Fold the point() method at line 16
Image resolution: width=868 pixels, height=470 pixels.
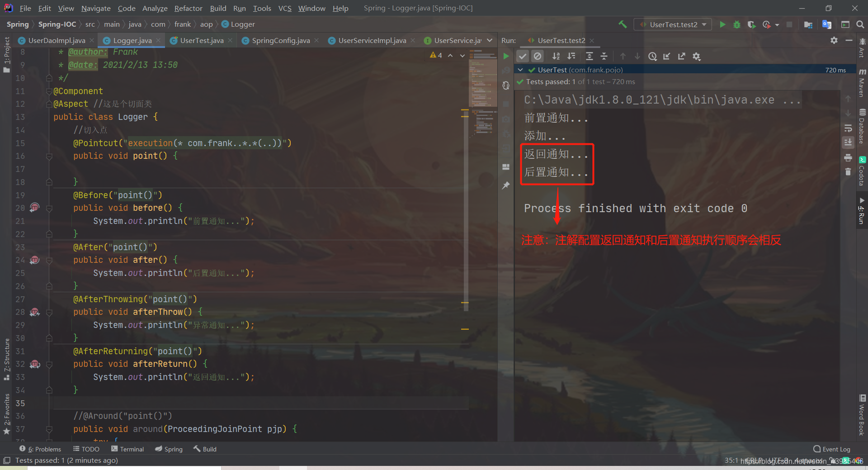pos(49,156)
